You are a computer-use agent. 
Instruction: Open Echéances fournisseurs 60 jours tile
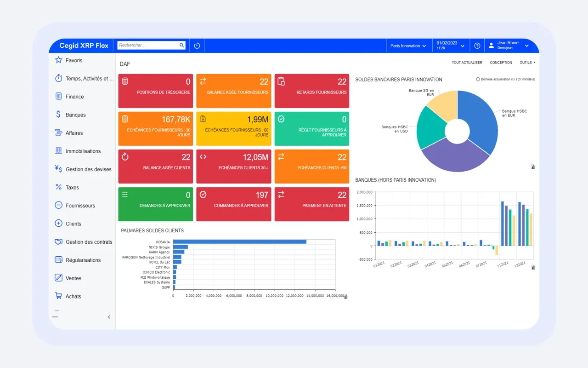[x=233, y=129]
